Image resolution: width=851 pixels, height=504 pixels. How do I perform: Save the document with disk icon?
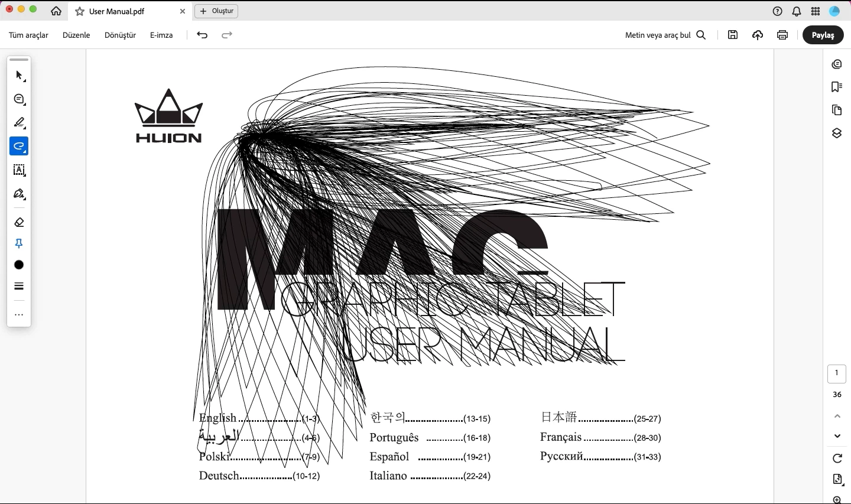[733, 35]
